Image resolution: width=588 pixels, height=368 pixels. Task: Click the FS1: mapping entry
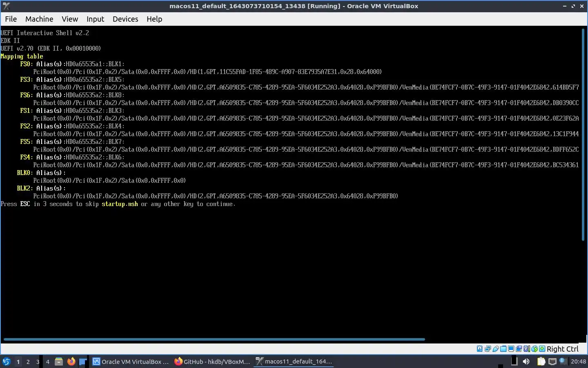[x=27, y=110]
